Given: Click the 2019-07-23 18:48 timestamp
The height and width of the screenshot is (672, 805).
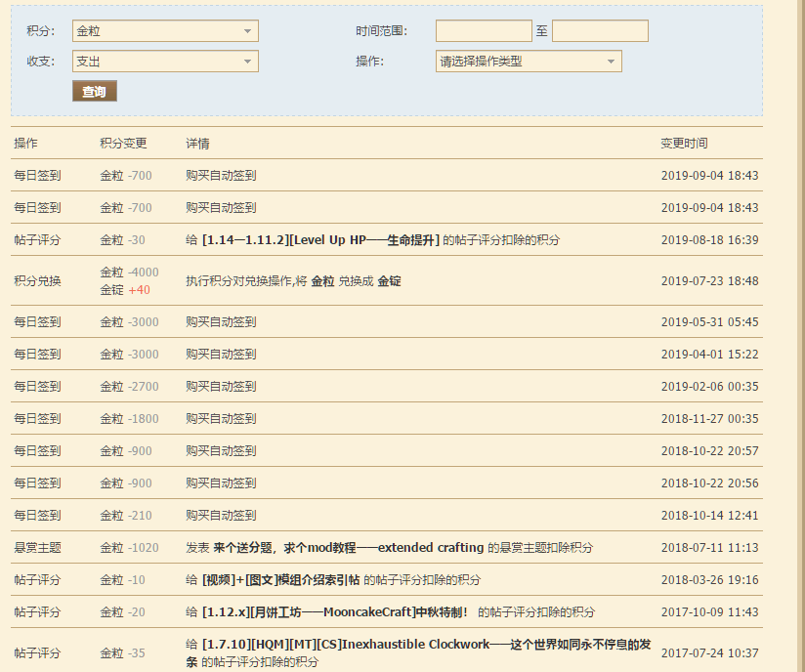Looking at the screenshot, I should click(x=709, y=281).
